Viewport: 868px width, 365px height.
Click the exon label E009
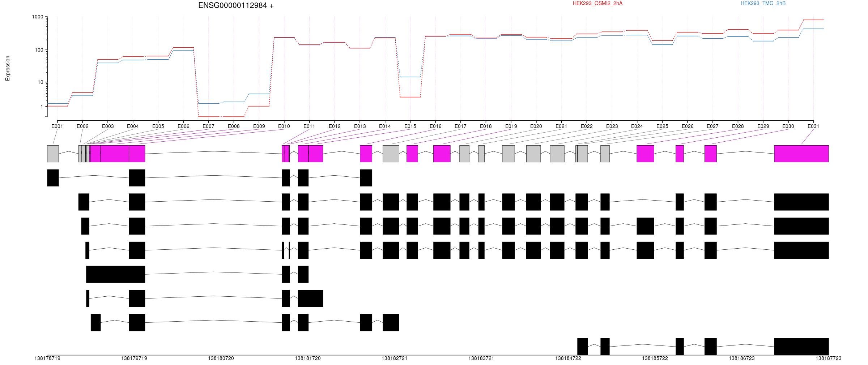click(x=259, y=126)
